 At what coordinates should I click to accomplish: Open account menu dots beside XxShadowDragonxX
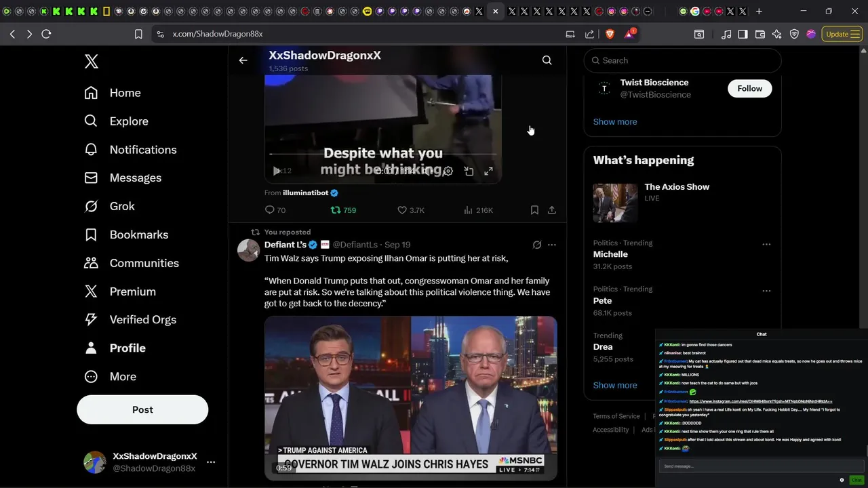point(211,462)
